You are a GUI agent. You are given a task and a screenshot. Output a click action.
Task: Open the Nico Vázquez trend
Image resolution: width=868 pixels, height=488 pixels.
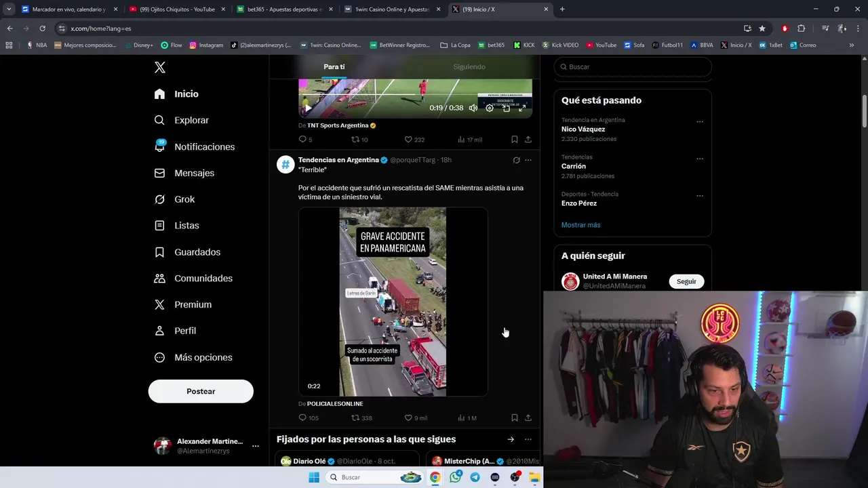pos(583,129)
